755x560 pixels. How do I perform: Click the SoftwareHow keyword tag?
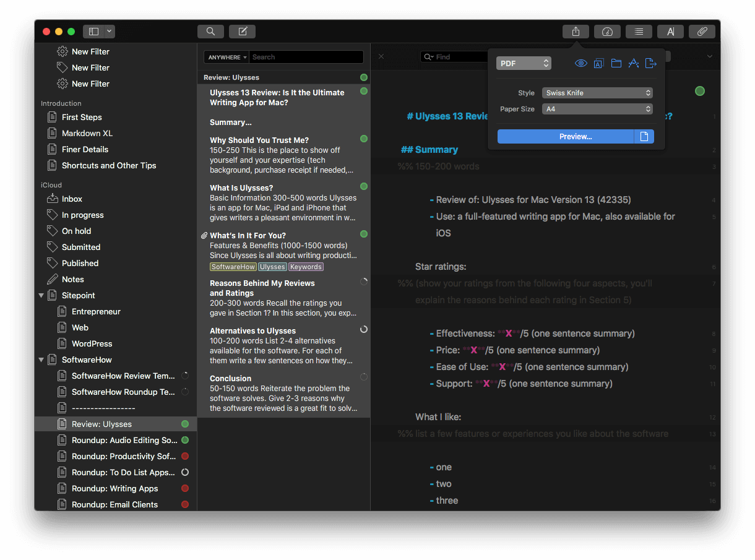coord(233,267)
